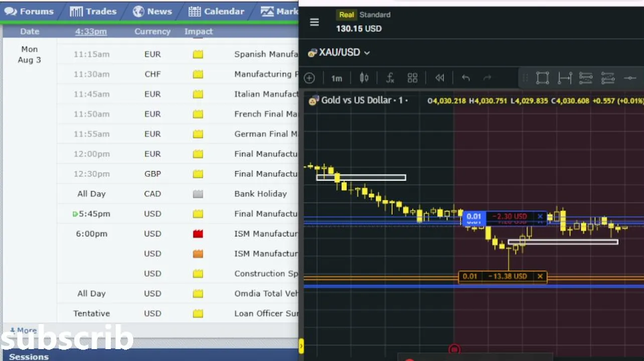Open the Omdia Total Vehicle event
The width and height of the screenshot is (644, 361).
coord(266,293)
